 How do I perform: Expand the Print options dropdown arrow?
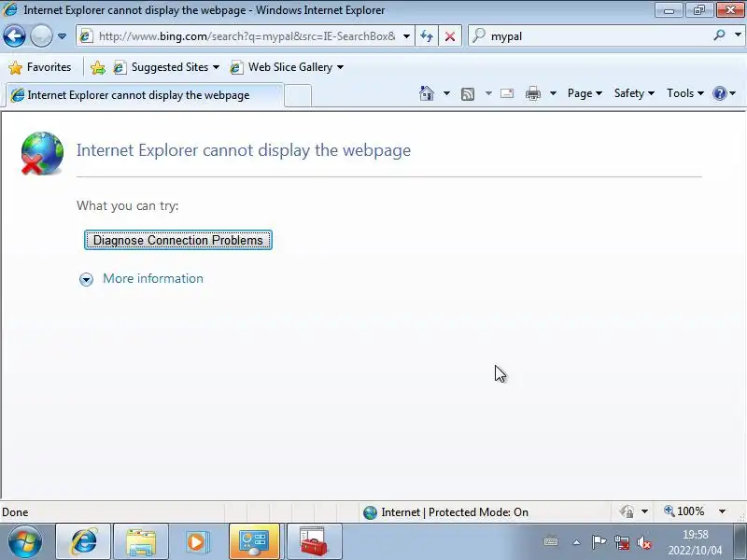coord(553,93)
